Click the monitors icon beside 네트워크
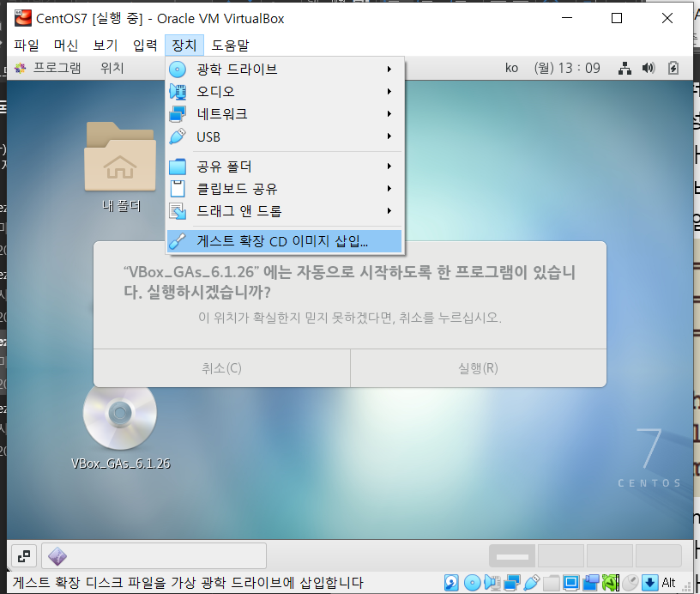 click(x=178, y=114)
